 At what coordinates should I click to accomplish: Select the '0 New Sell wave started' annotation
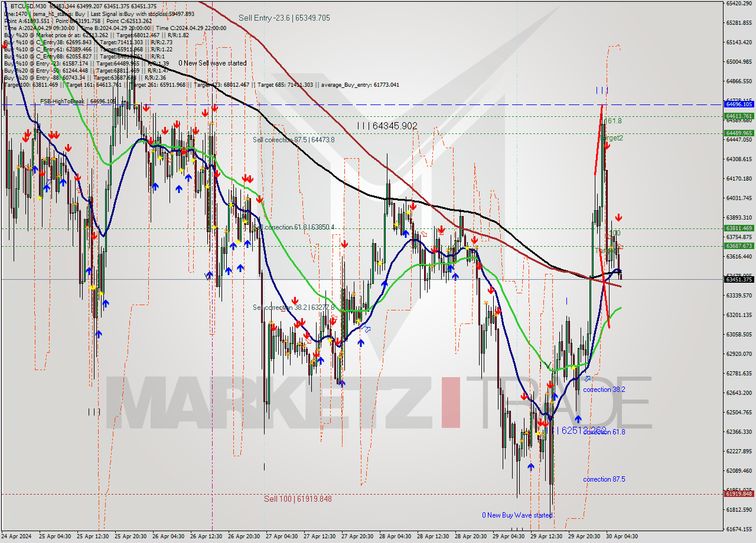coord(212,63)
